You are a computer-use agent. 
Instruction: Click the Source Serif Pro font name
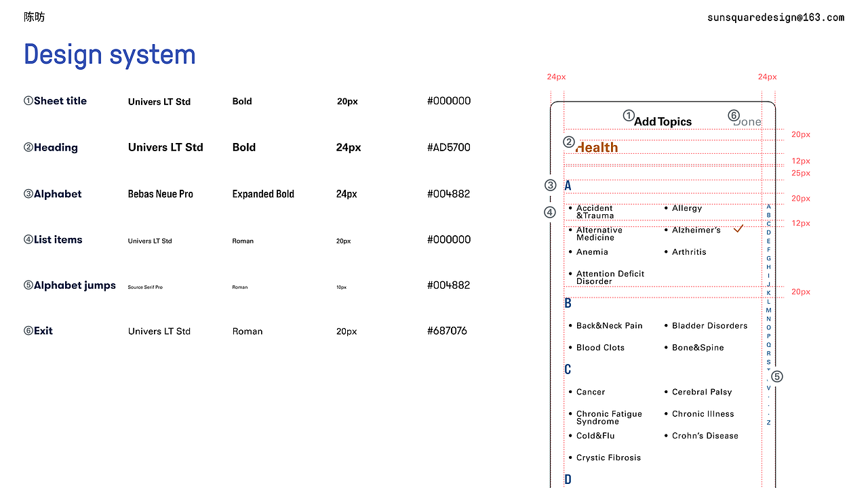(145, 287)
